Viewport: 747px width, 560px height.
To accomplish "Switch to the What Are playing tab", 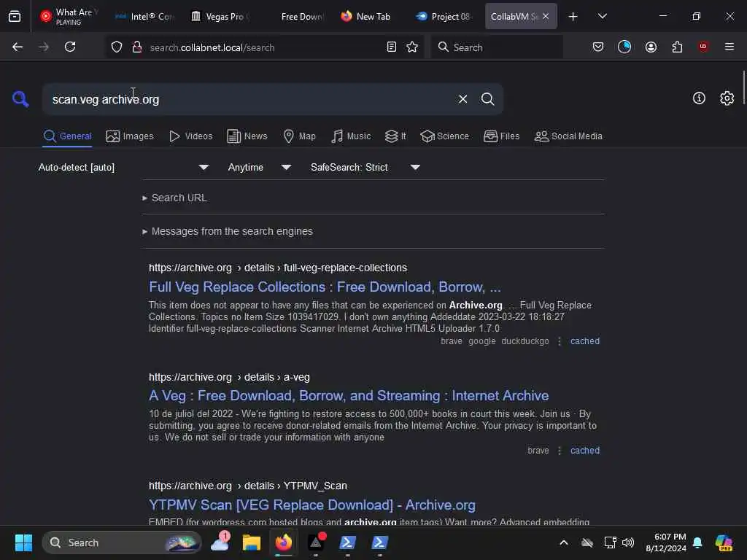I will click(69, 17).
